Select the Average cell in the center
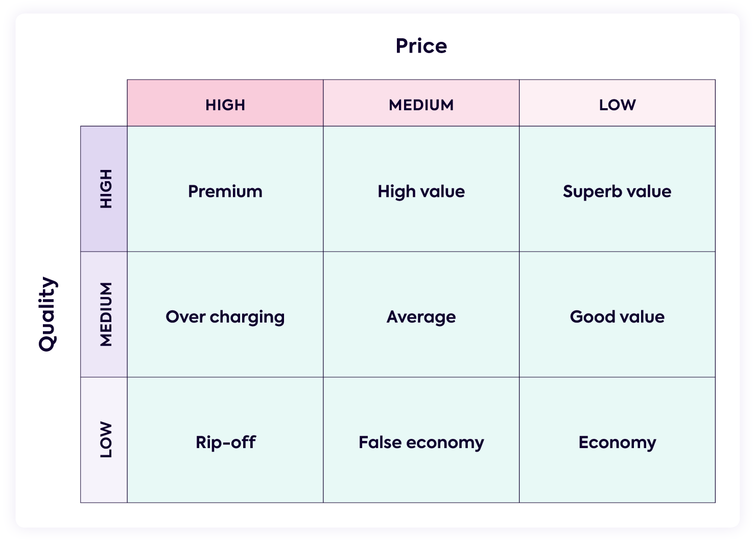 [x=421, y=317]
